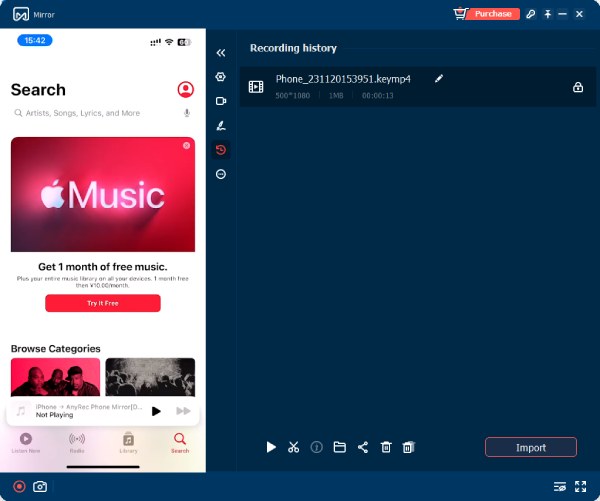This screenshot has height=501, width=600.
Task: Toggle the hide toolbar icon at bottom right
Action: [x=560, y=487]
